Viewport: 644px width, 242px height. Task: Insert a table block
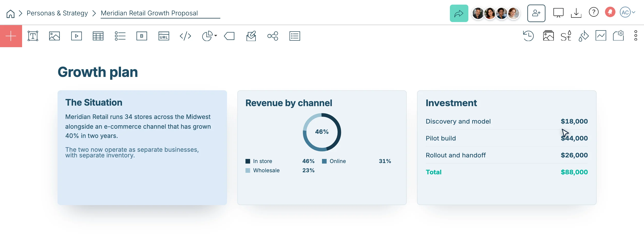click(x=98, y=36)
